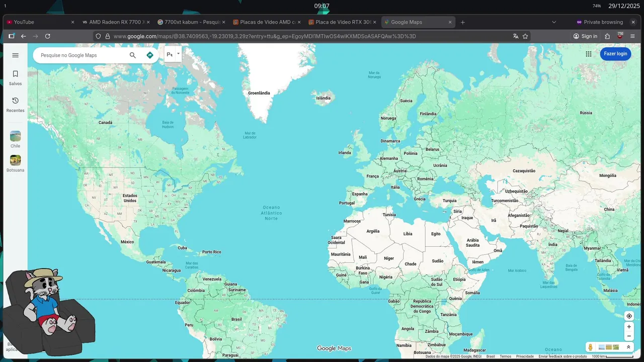Open the browser sidebar panel icon
644x362 pixels.
11,36
